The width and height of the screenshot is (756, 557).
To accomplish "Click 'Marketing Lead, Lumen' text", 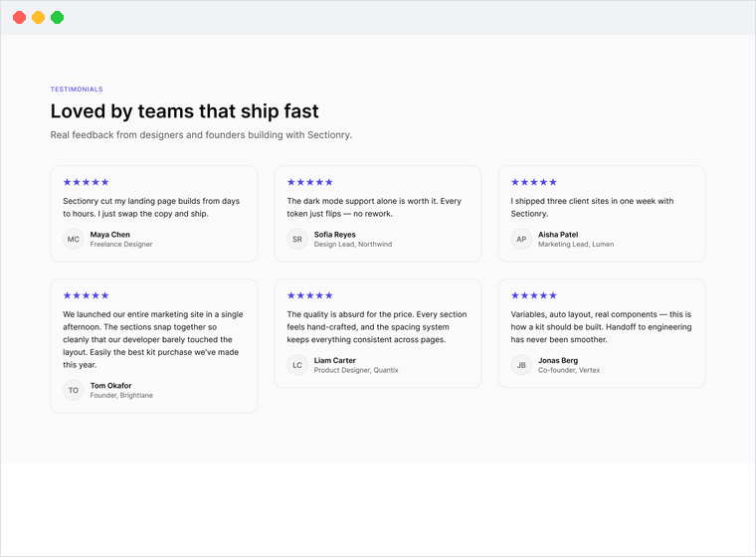I will [576, 245].
